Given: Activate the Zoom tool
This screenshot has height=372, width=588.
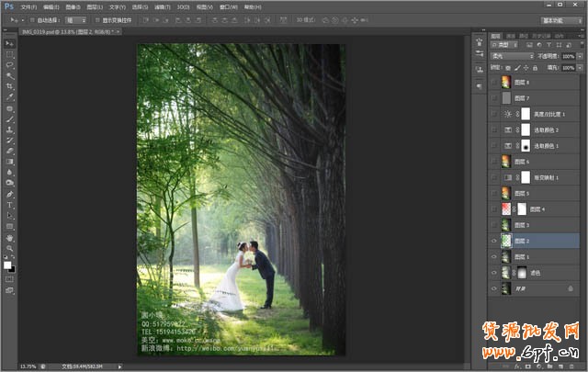Looking at the screenshot, I should [9, 247].
